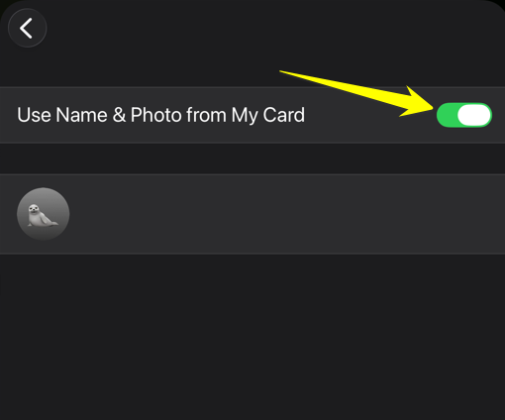The image size is (505, 420).
Task: Click the left-pointing back arrow icon
Action: point(26,28)
